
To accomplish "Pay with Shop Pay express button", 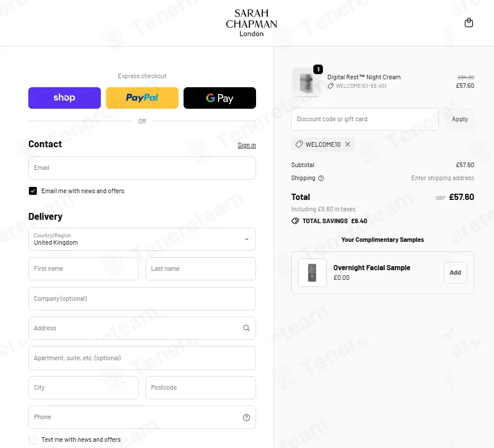I will 65,98.
